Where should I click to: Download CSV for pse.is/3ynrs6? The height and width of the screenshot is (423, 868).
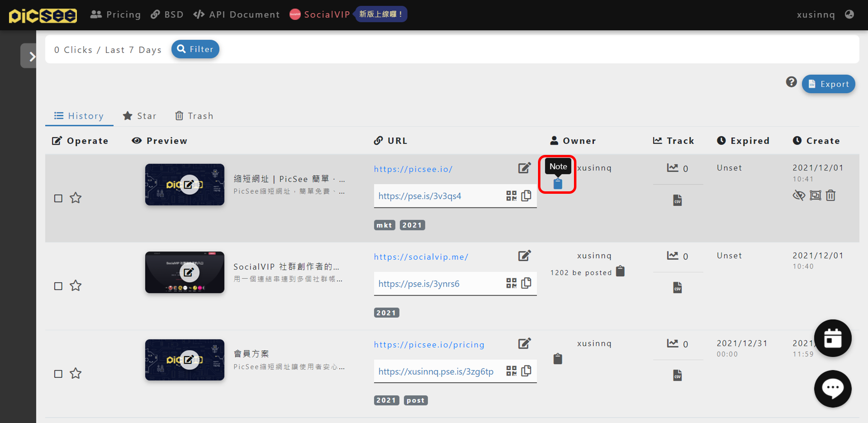click(677, 288)
